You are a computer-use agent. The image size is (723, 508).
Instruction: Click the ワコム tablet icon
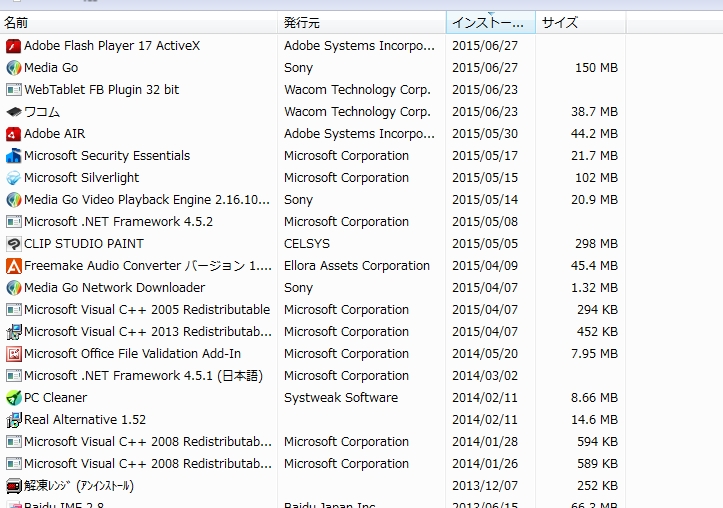pyautogui.click(x=14, y=112)
